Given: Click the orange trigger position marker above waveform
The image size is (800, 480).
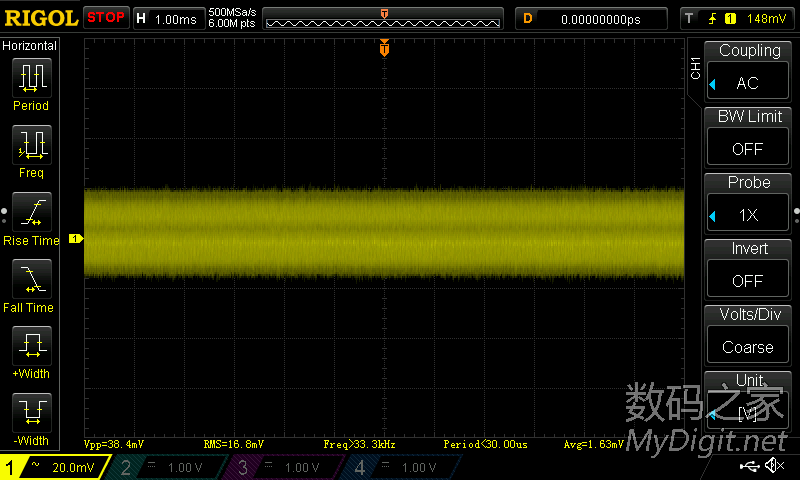Looking at the screenshot, I should [384, 48].
